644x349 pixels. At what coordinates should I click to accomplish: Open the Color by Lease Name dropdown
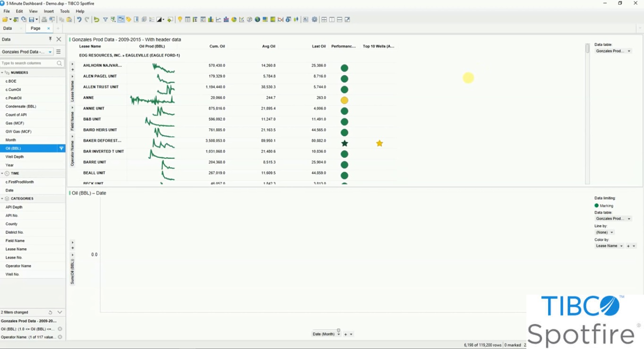[x=621, y=246]
